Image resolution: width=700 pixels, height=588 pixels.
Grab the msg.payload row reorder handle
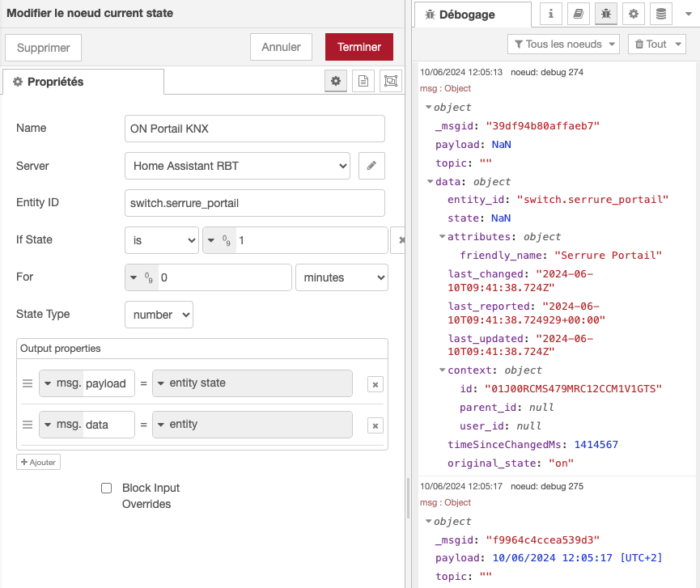pyautogui.click(x=28, y=383)
